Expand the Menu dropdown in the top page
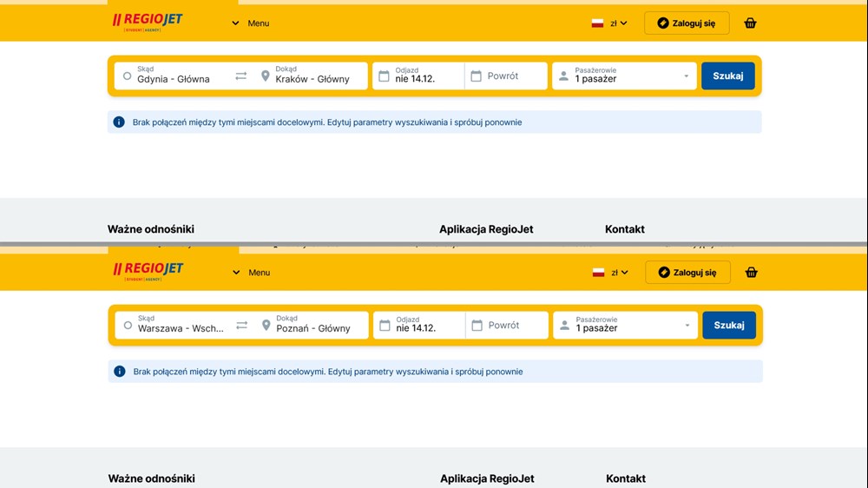This screenshot has height=488, width=868. tap(251, 23)
